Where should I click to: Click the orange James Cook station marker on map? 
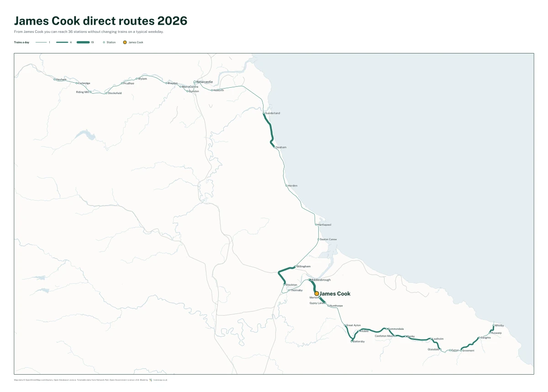[316, 294]
